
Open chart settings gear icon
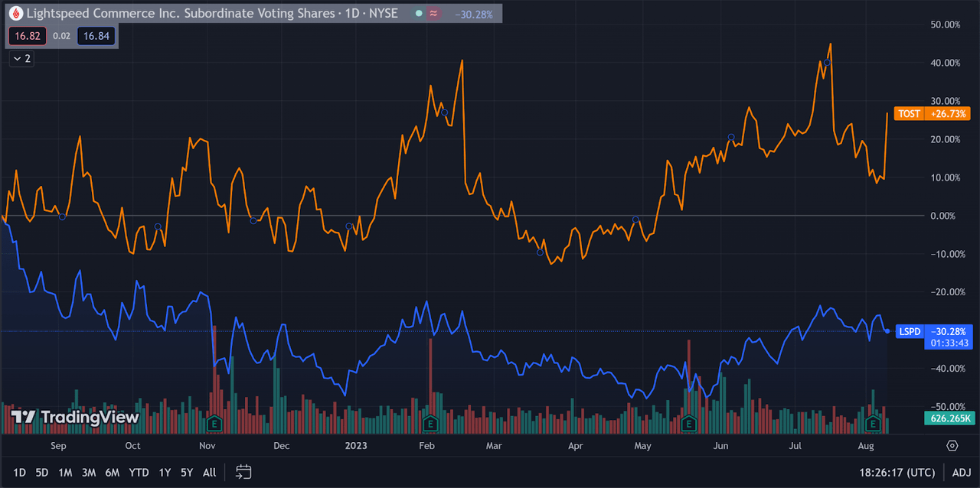(952, 445)
